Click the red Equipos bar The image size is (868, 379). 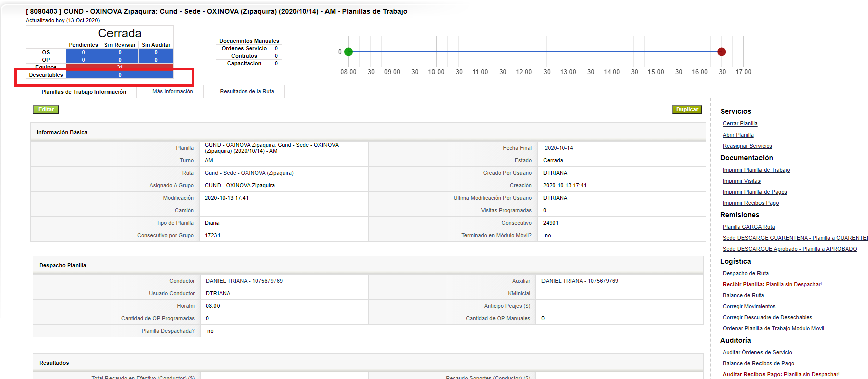point(120,67)
